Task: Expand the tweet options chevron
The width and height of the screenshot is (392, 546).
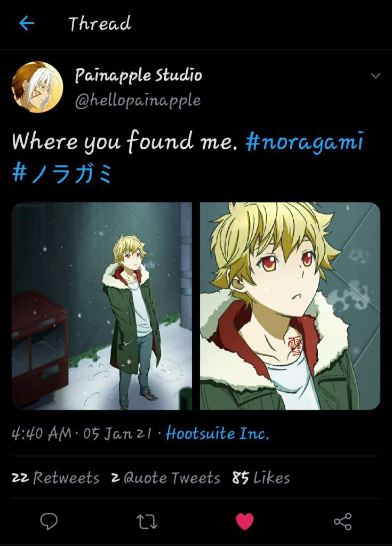Action: [375, 76]
